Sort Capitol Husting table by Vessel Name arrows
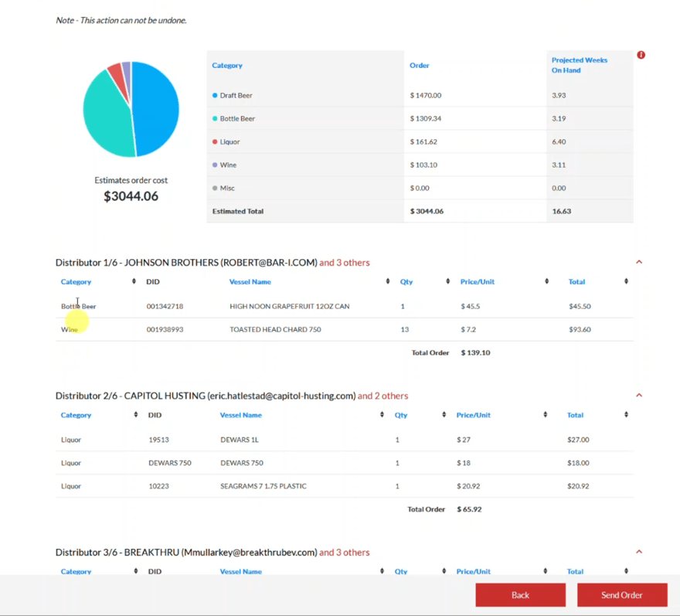This screenshot has height=616, width=680. click(x=382, y=415)
